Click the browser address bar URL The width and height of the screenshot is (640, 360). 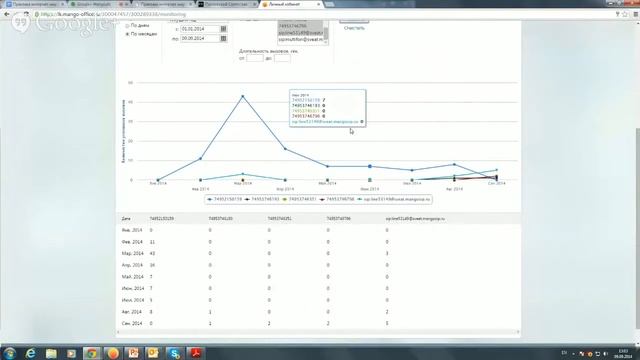[113, 14]
